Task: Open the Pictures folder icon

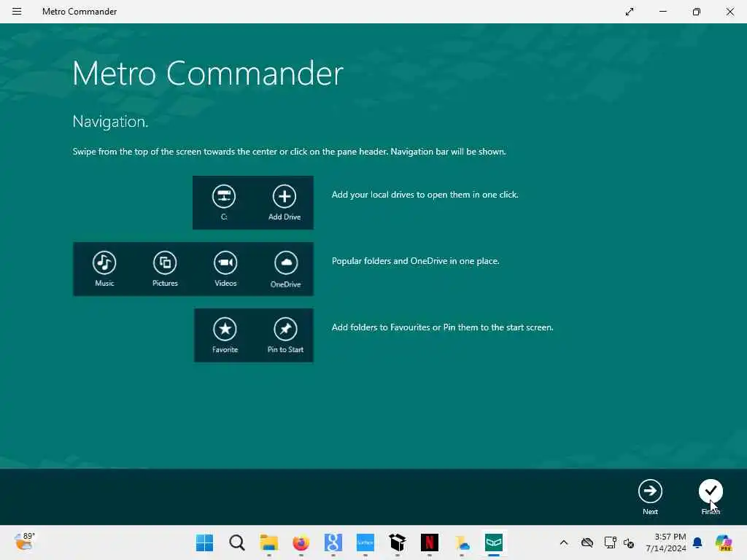Action: (x=165, y=262)
